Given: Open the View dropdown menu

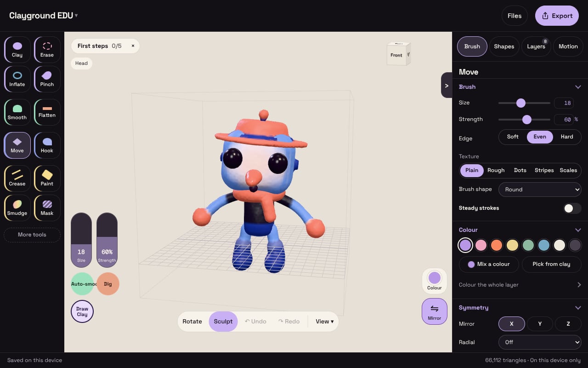Looking at the screenshot, I should click(x=324, y=322).
